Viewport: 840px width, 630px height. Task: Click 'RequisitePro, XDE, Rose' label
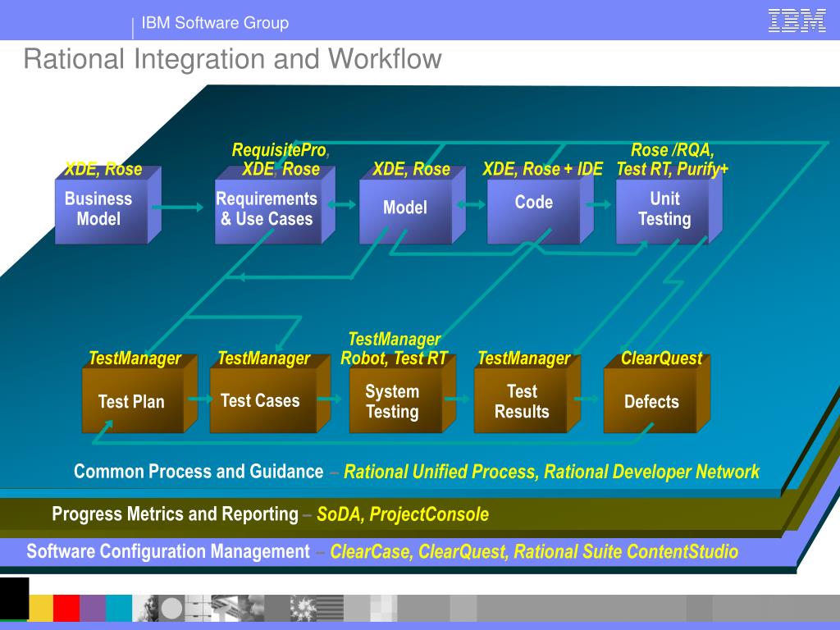(281, 160)
